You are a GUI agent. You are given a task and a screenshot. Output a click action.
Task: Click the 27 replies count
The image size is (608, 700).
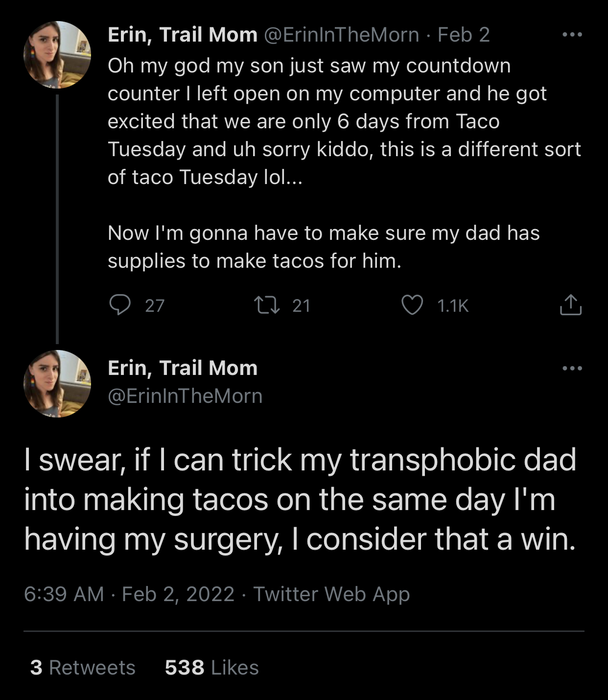click(155, 306)
